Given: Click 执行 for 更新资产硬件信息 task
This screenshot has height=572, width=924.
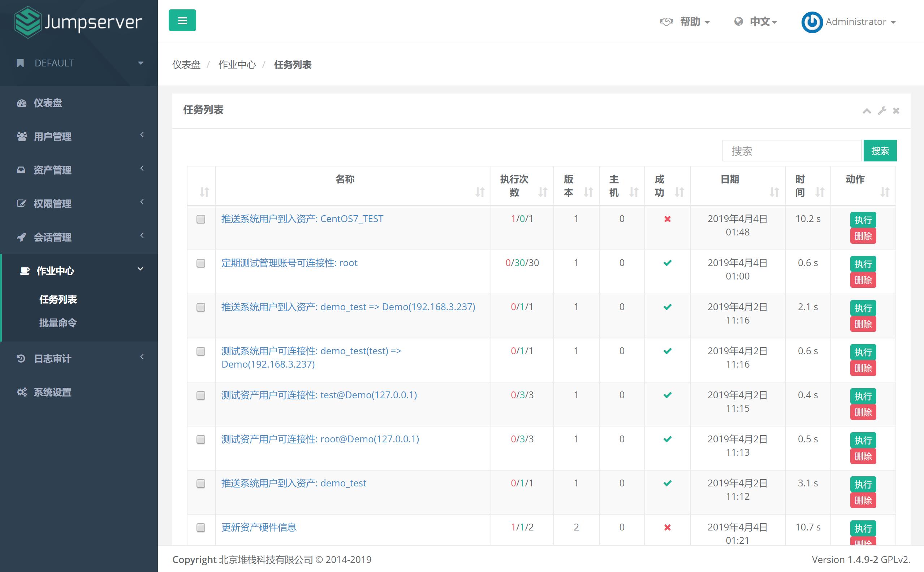Looking at the screenshot, I should click(x=863, y=529).
